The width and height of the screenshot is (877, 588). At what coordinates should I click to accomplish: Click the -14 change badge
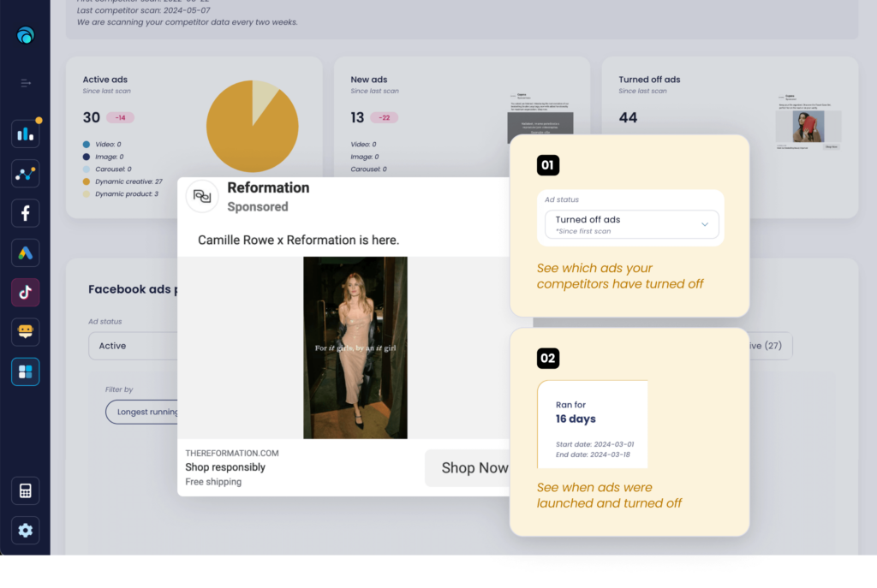tap(120, 118)
